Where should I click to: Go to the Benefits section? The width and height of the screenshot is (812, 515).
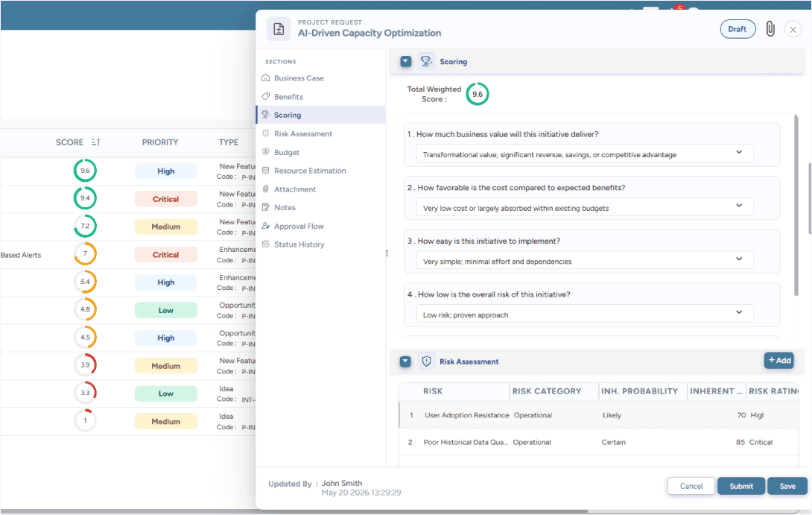tap(288, 97)
